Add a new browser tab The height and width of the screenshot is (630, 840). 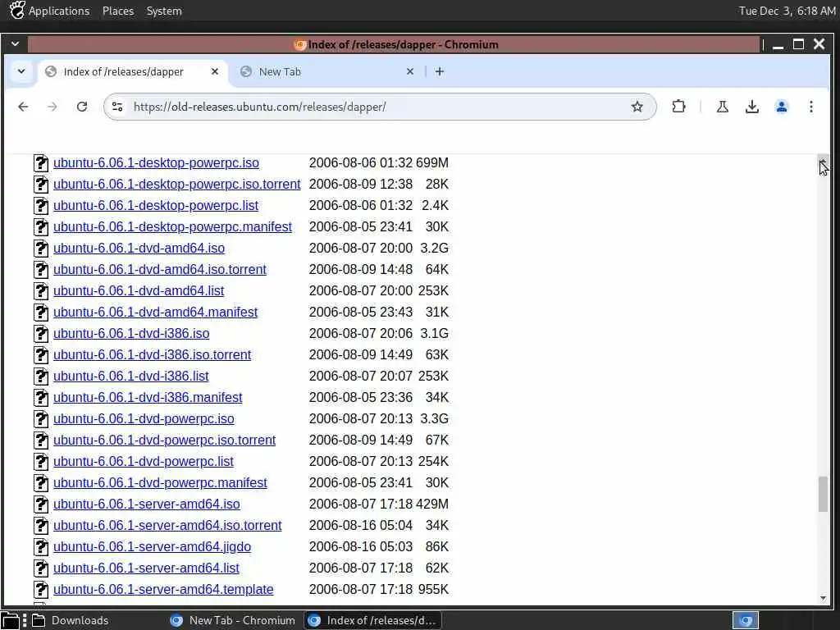pyautogui.click(x=440, y=71)
